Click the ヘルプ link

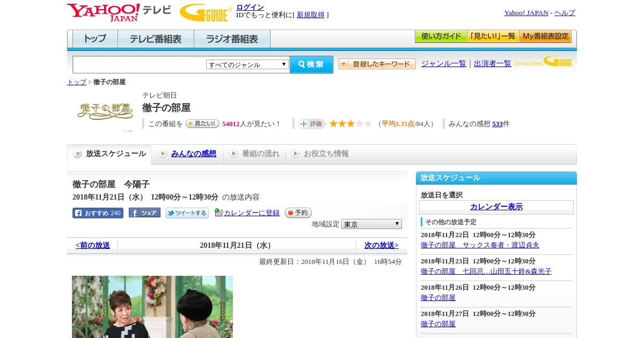click(x=565, y=13)
